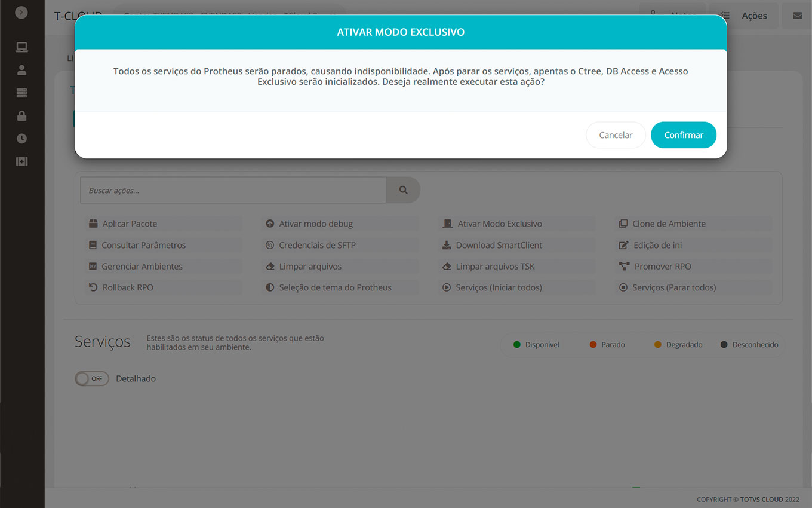This screenshot has height=508, width=812.
Task: Click the magnifier search button
Action: pyautogui.click(x=404, y=190)
